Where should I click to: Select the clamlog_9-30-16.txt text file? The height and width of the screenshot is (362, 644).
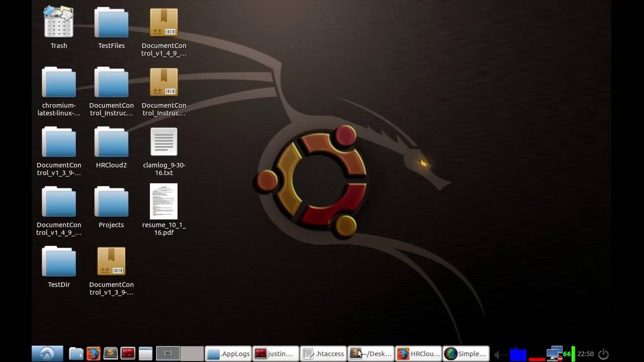point(164,142)
